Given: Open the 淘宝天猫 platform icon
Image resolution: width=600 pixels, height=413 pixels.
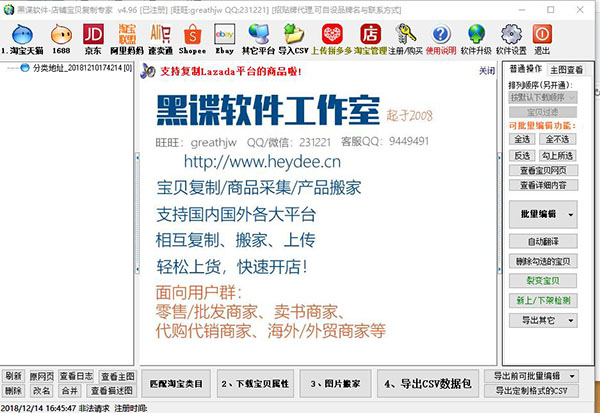Looking at the screenshot, I should [22, 36].
